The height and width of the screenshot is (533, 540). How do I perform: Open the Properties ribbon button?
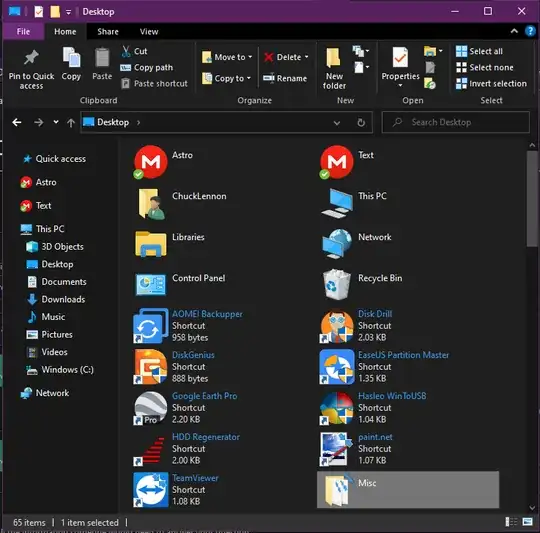[x=400, y=66]
